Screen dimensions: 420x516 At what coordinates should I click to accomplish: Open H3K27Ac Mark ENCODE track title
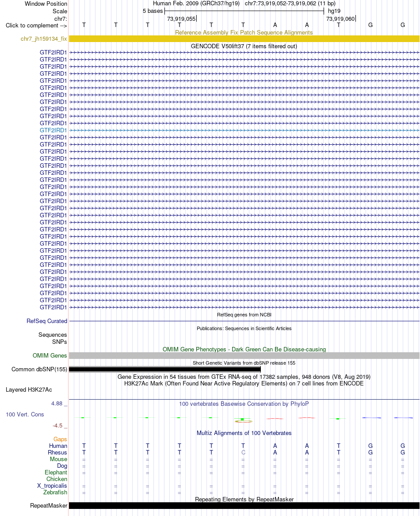244,383
